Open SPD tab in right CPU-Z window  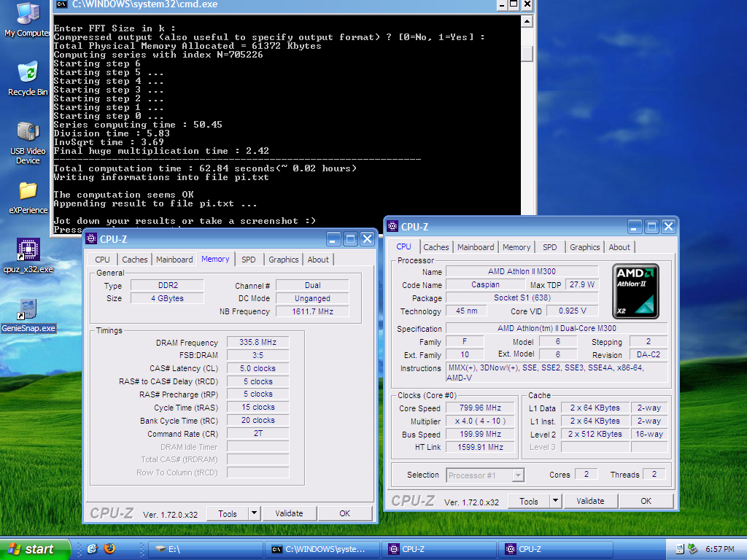point(550,247)
